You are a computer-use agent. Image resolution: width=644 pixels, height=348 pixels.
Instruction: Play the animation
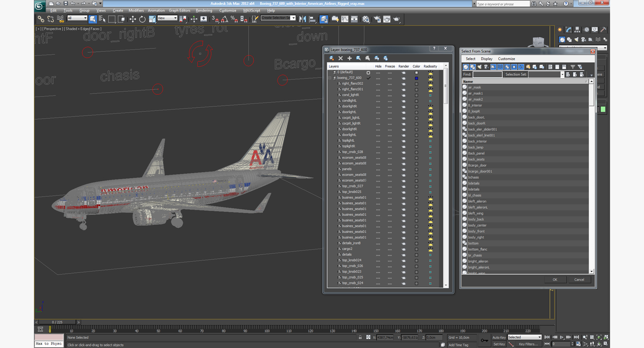click(562, 337)
